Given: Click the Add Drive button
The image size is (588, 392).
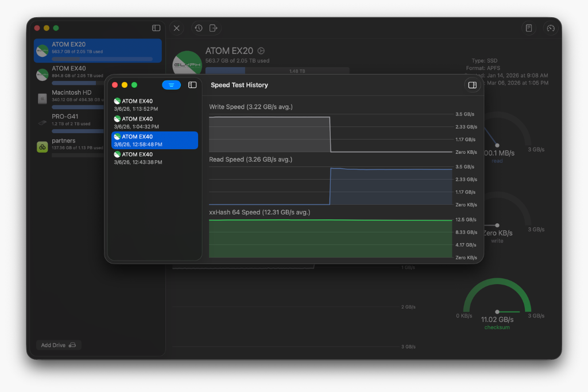Looking at the screenshot, I should point(59,345).
